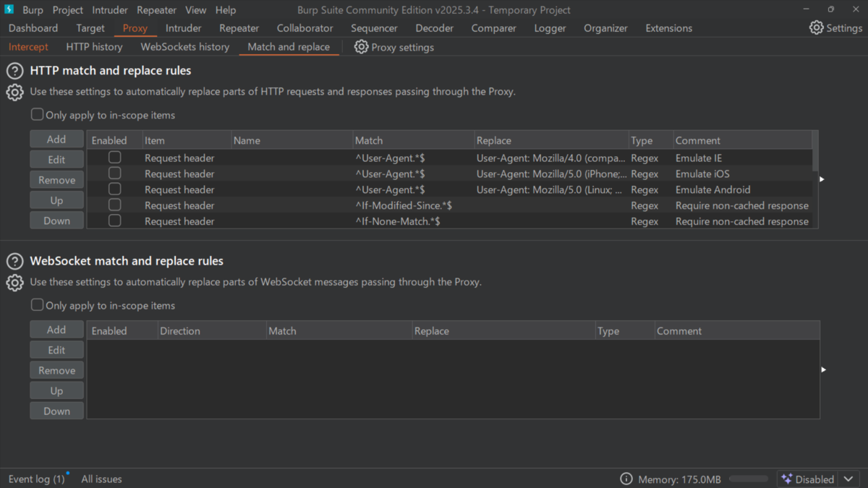Open All issues in status bar
The image size is (868, 488).
101,479
